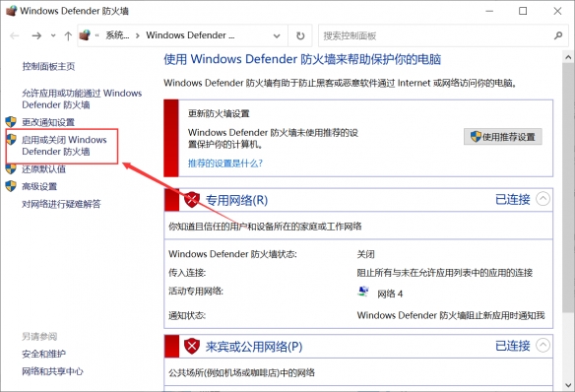Click shield icon beside 高级设置

pyautogui.click(x=11, y=186)
